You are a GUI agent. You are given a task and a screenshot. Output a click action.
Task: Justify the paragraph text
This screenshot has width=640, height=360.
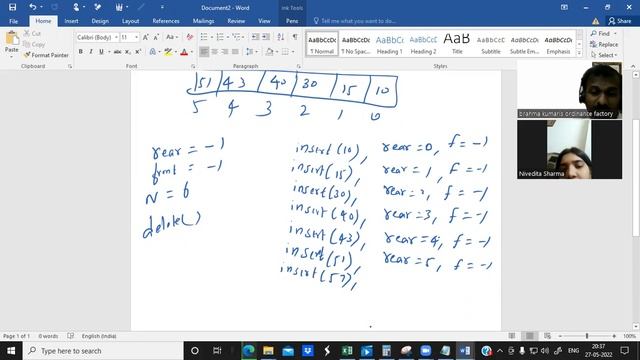click(x=235, y=52)
